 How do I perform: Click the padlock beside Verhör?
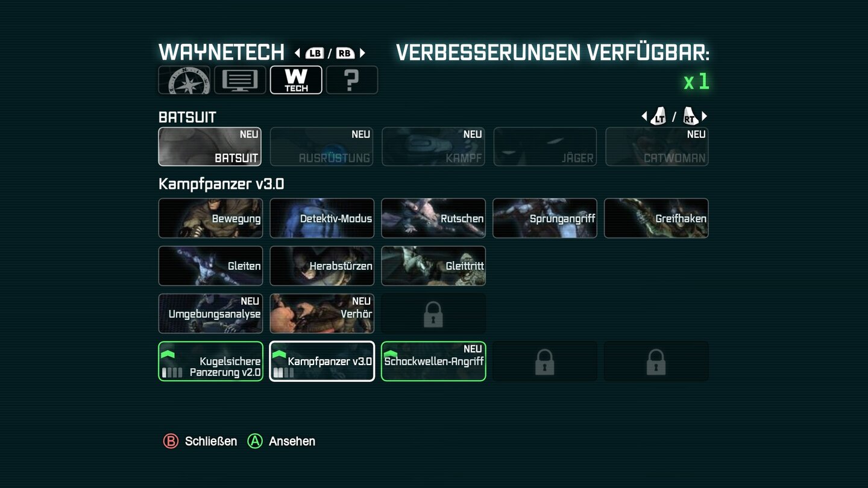pyautogui.click(x=433, y=314)
